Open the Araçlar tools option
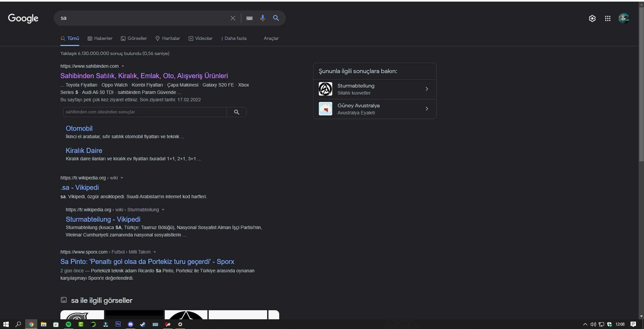 point(271,39)
